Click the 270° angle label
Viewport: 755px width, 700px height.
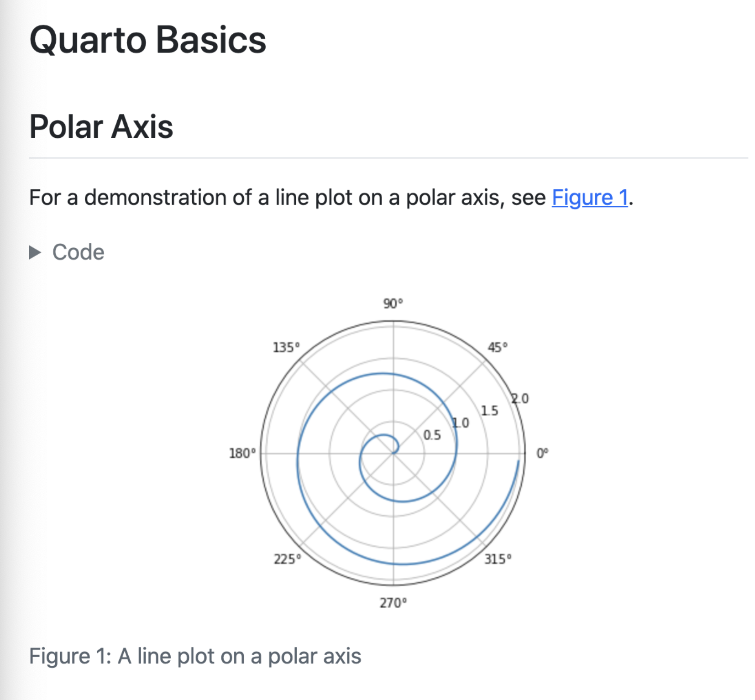[393, 603]
